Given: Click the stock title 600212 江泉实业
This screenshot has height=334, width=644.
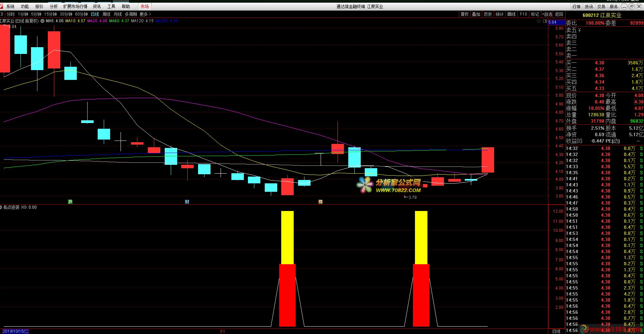Looking at the screenshot, I should click(602, 15).
